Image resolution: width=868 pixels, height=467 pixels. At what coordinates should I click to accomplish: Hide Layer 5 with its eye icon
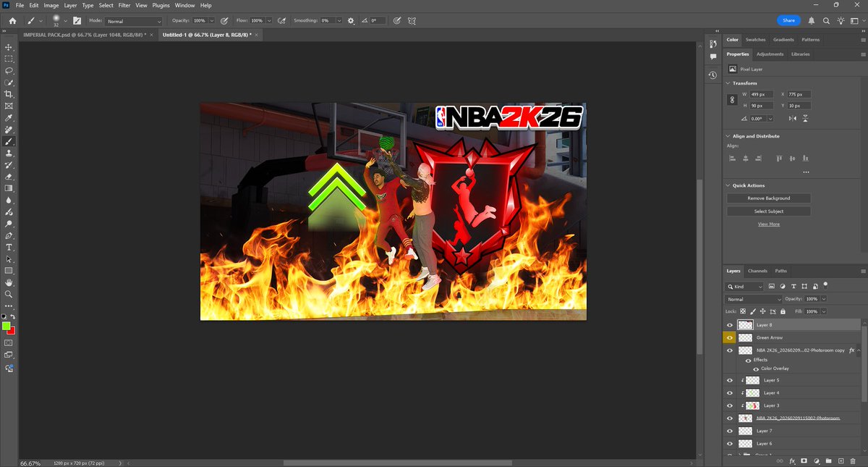[729, 380]
